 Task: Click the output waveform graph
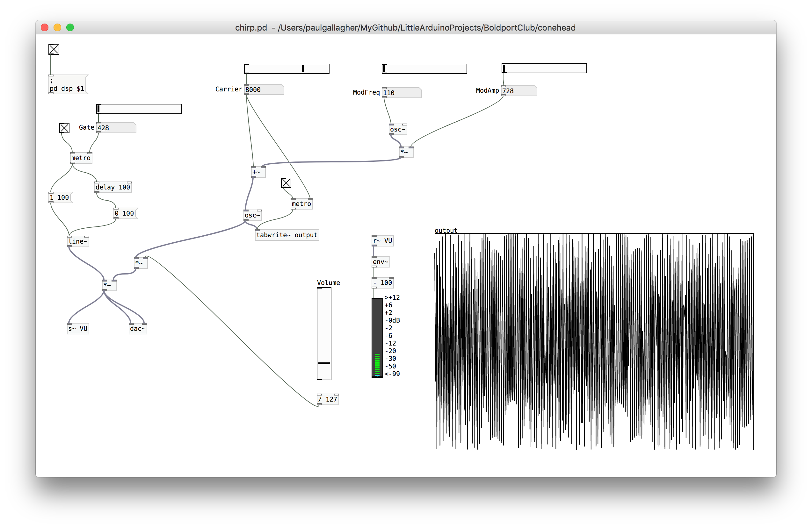coord(594,342)
